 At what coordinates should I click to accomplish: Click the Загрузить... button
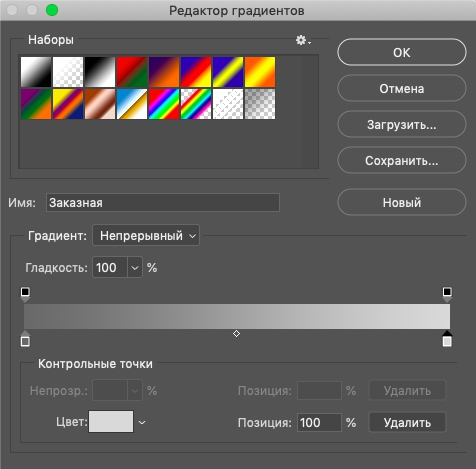tap(402, 124)
